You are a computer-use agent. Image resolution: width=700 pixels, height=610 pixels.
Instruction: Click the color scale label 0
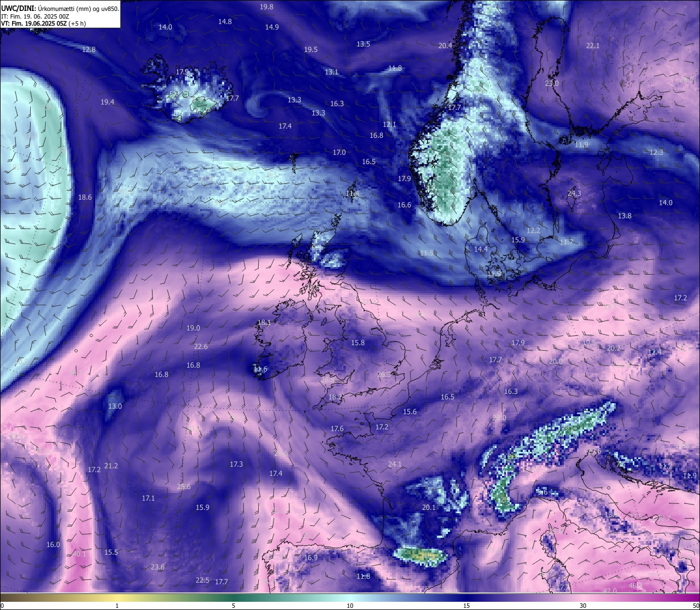2,606
